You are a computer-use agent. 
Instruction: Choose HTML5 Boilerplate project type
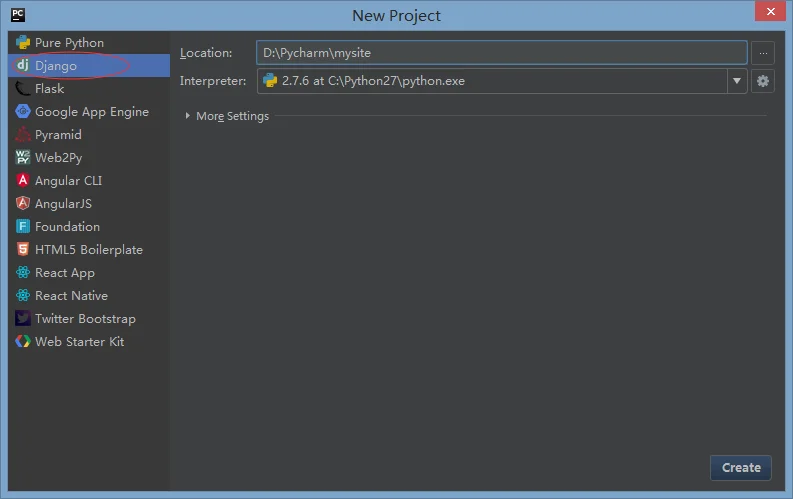tap(89, 249)
